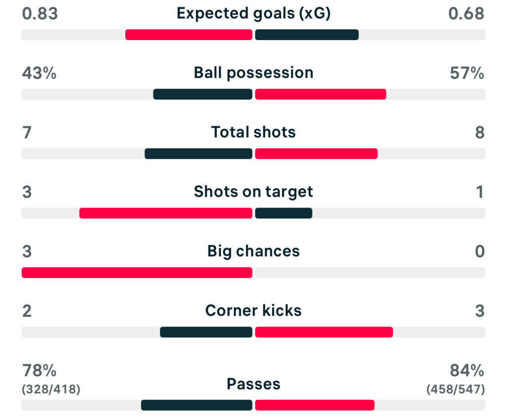
Task: Select the red Ball possession bar
Action: pos(320,94)
